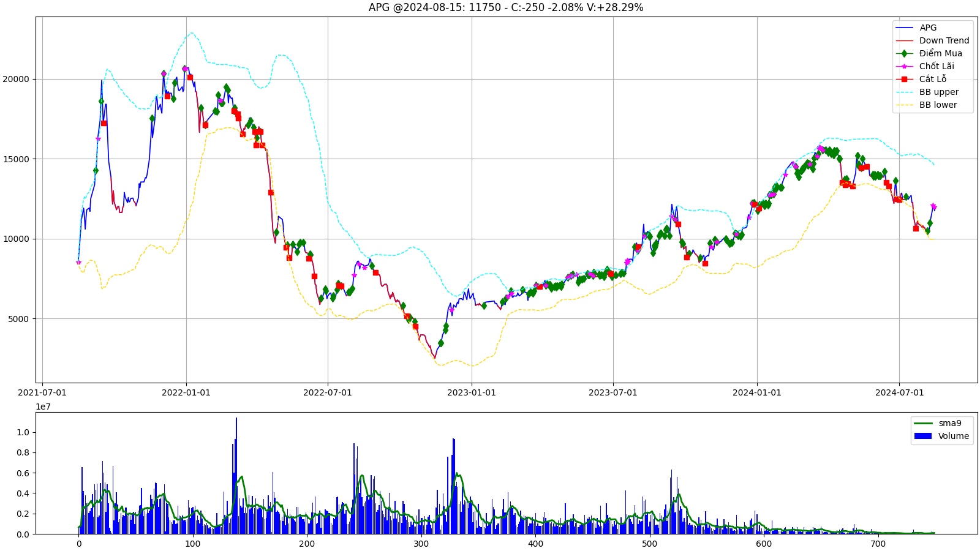980x551 pixels.
Task: Click the magenta star at chart start near 8500
Action: tap(78, 263)
